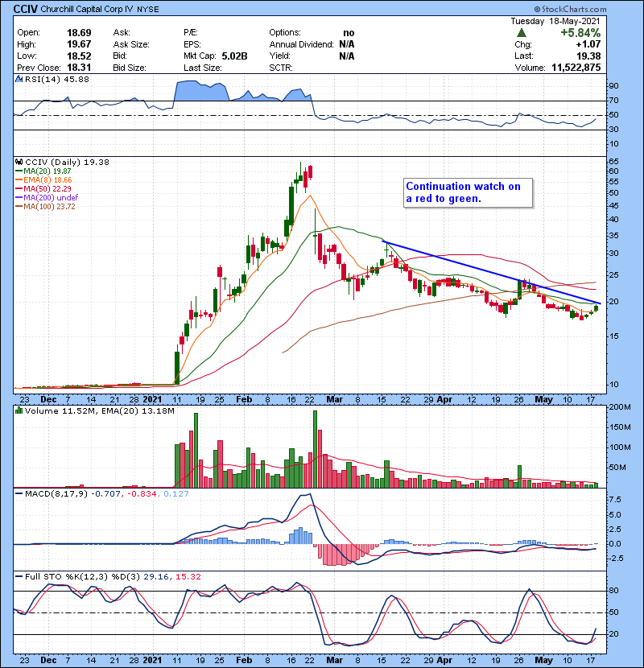Click the Feb label on the price date axis
The width and height of the screenshot is (644, 668).
click(244, 400)
